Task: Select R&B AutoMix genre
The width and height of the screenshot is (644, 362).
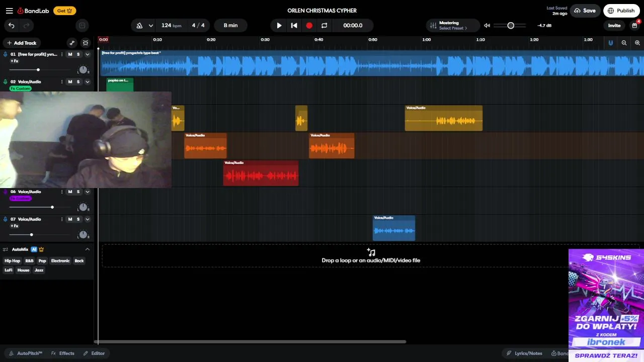Action: [x=29, y=261]
